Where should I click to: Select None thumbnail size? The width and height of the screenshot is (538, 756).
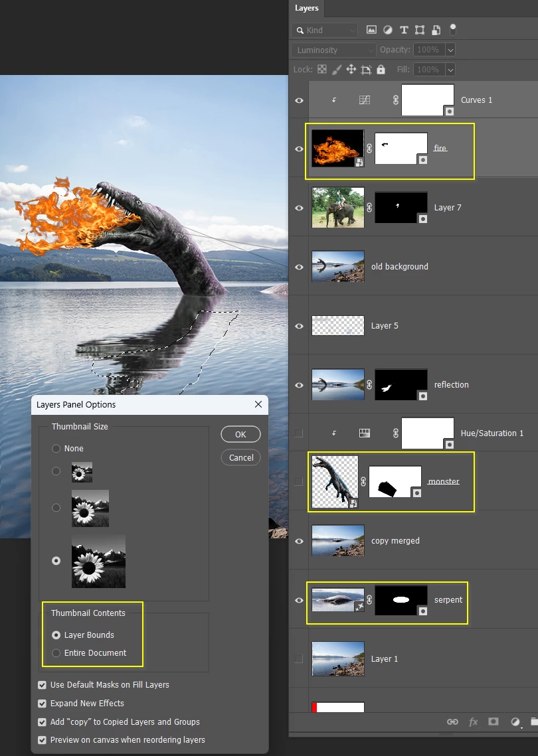[56, 449]
